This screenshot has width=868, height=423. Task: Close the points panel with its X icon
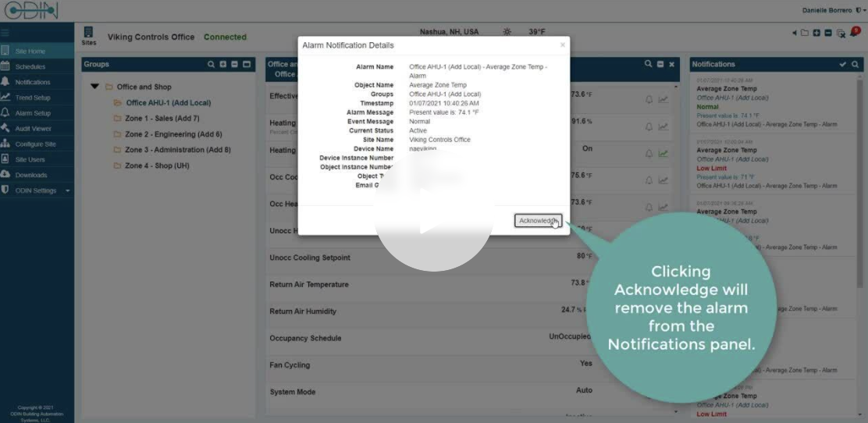(671, 64)
